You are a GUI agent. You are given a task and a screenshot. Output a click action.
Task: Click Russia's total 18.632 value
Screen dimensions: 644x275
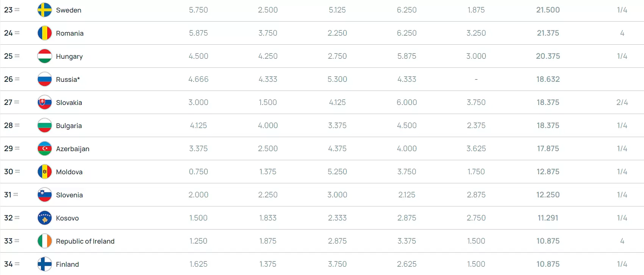548,79
